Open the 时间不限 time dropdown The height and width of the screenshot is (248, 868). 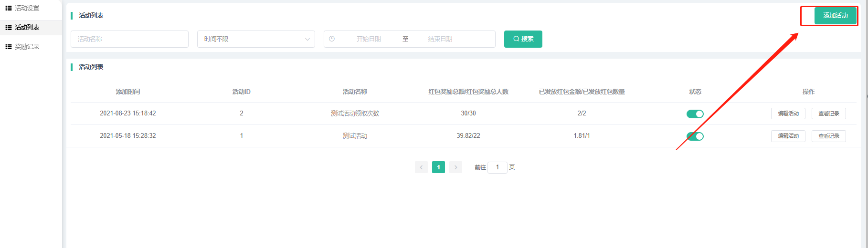click(256, 39)
